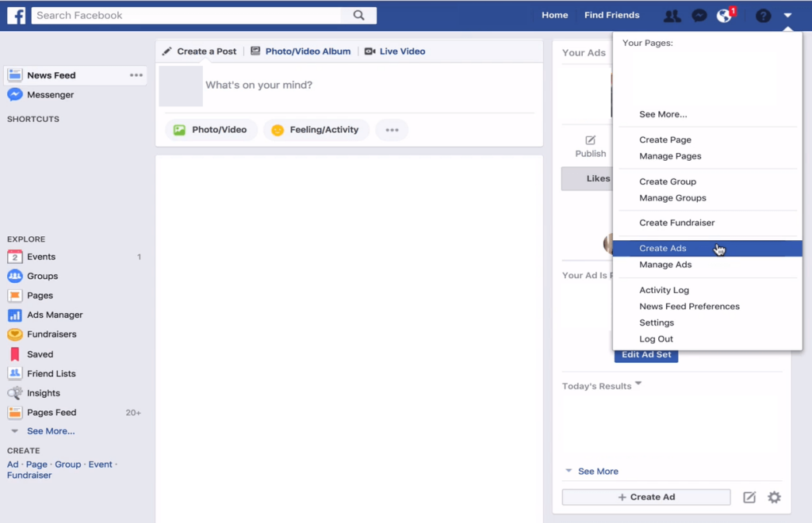The image size is (812, 523).
Task: Click the gear icon in the Your Ads panel
Action: [773, 498]
